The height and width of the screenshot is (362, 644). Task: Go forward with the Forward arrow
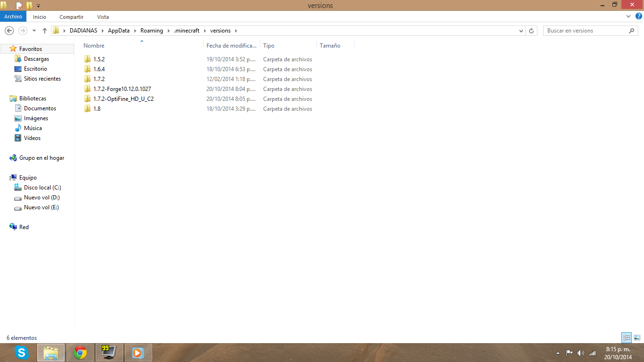tap(23, 31)
